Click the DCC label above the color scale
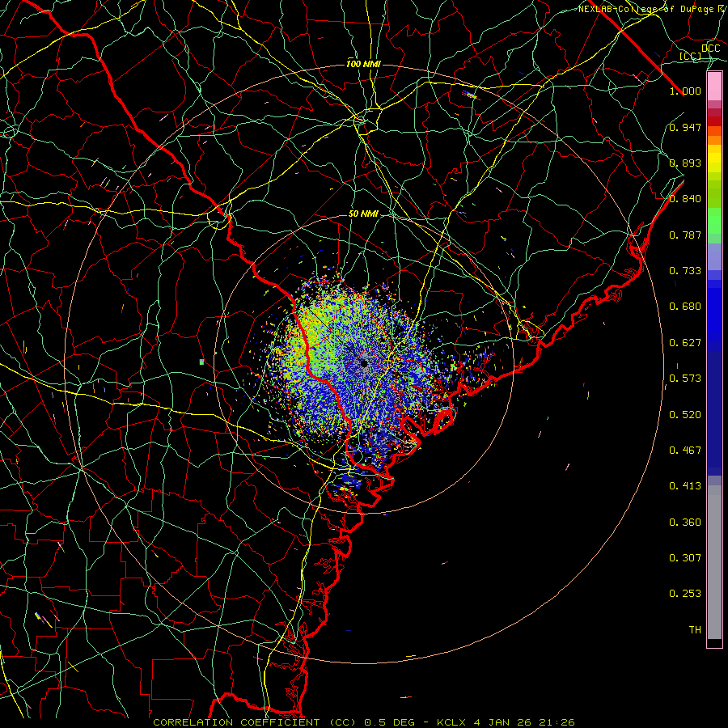This screenshot has height=728, width=728. 710,49
